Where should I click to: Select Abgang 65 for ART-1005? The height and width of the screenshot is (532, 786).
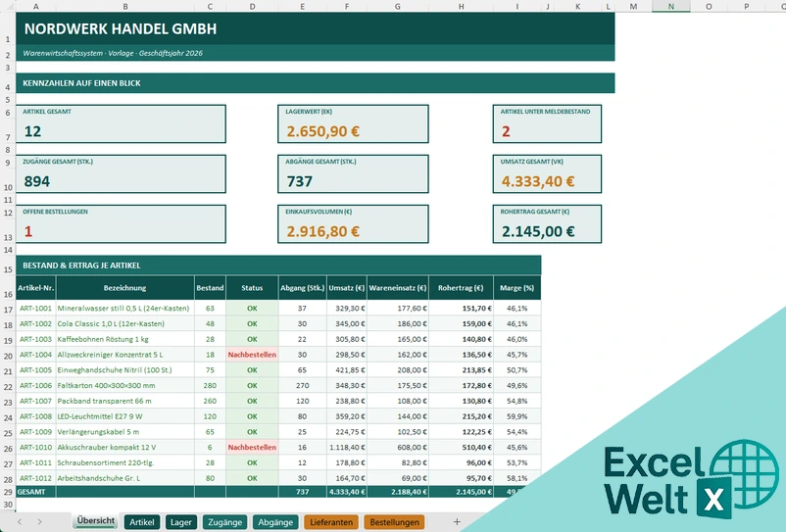coord(302,370)
